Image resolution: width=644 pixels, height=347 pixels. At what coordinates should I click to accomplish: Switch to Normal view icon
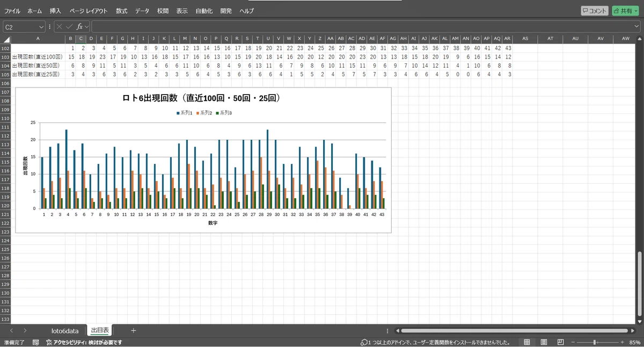tap(527, 342)
